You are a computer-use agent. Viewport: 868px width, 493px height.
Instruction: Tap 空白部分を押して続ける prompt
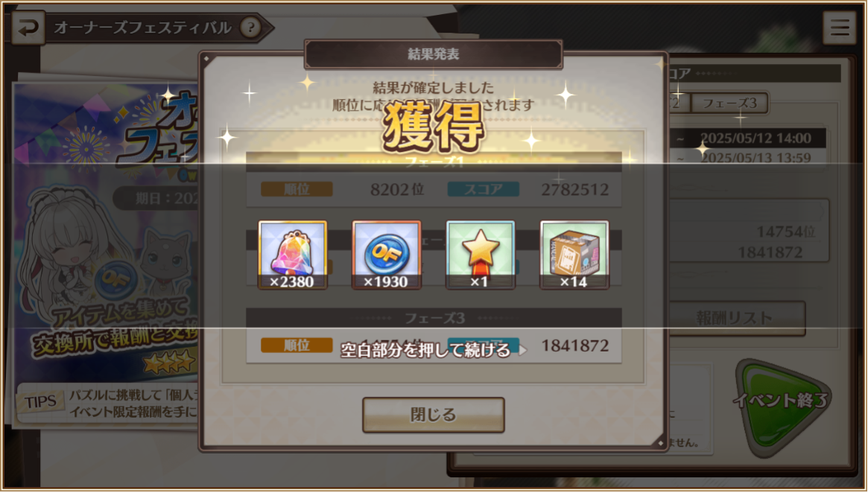(x=425, y=350)
